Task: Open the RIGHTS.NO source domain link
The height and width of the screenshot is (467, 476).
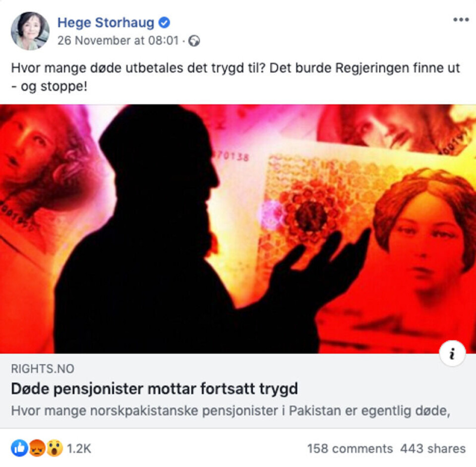Action: 43,369
